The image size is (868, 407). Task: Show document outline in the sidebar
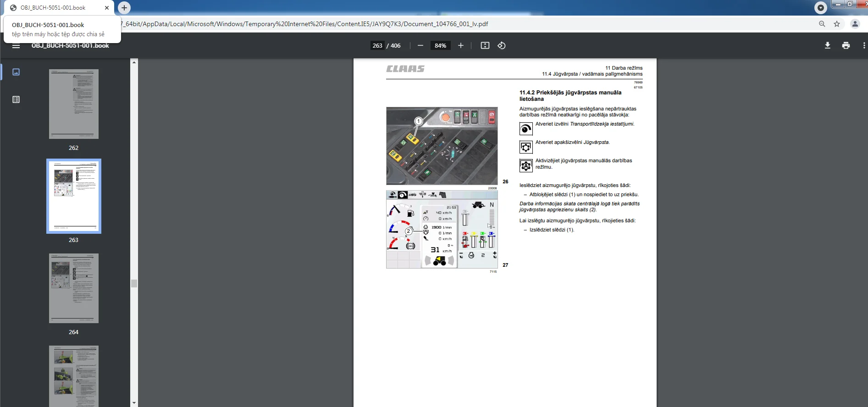point(16,99)
